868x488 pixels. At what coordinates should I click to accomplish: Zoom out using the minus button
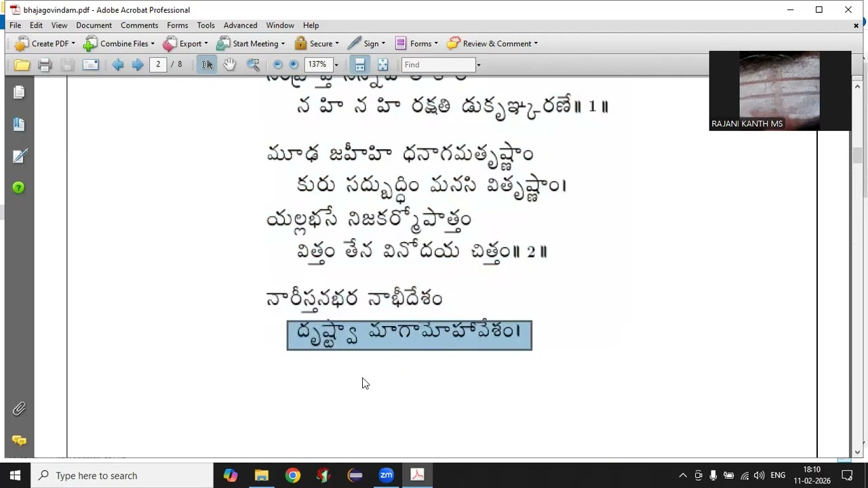(x=277, y=64)
